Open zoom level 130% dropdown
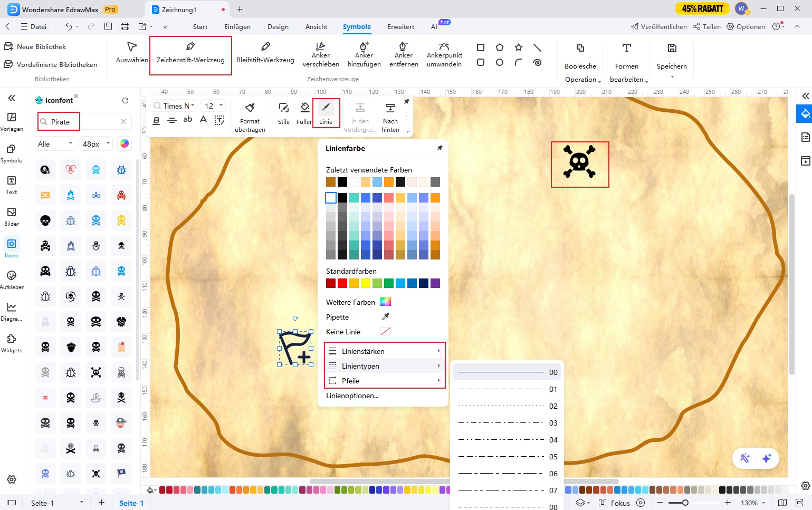Screen dimensions: 812x510 753,503
